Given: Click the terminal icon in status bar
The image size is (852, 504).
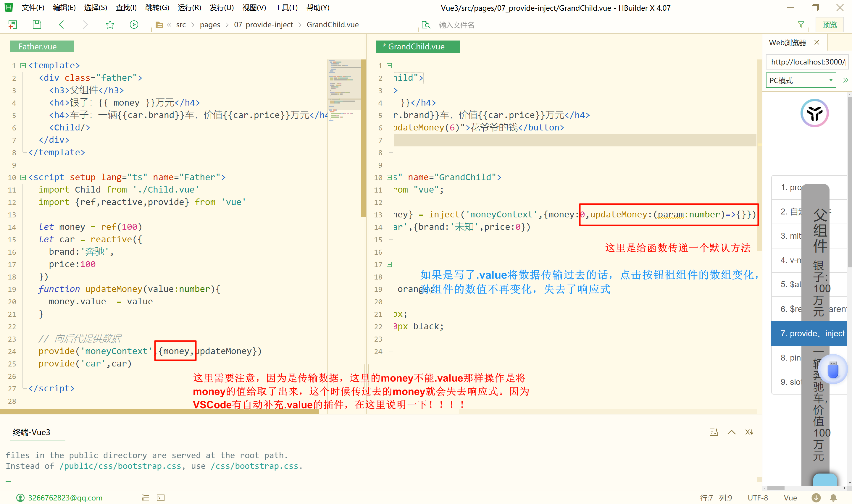Looking at the screenshot, I should [x=161, y=498].
